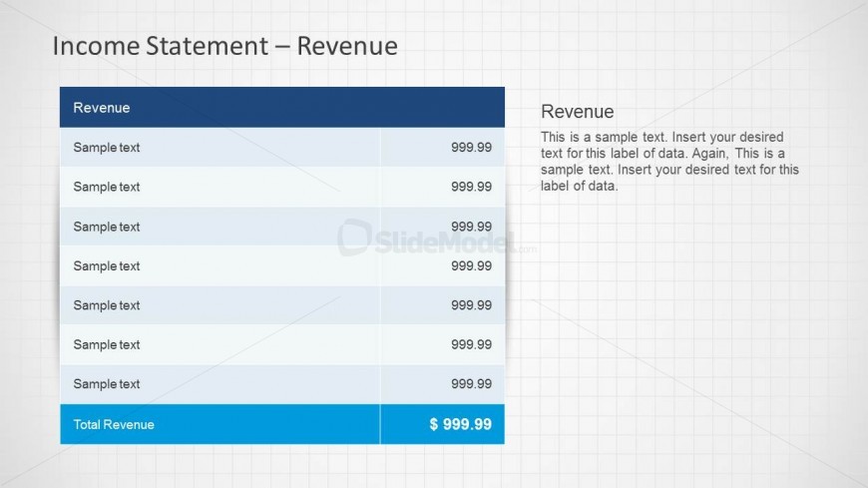Click the 999.99 value in the first row
This screenshot has height=488, width=868.
[471, 148]
